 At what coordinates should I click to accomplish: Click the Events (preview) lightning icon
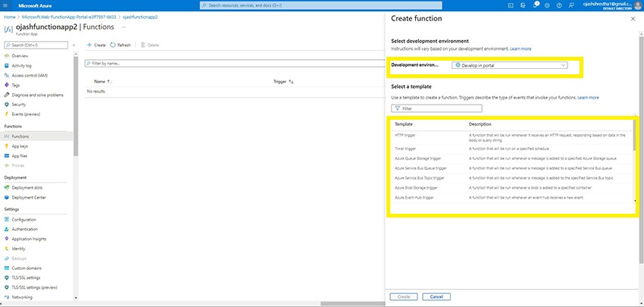[x=7, y=114]
